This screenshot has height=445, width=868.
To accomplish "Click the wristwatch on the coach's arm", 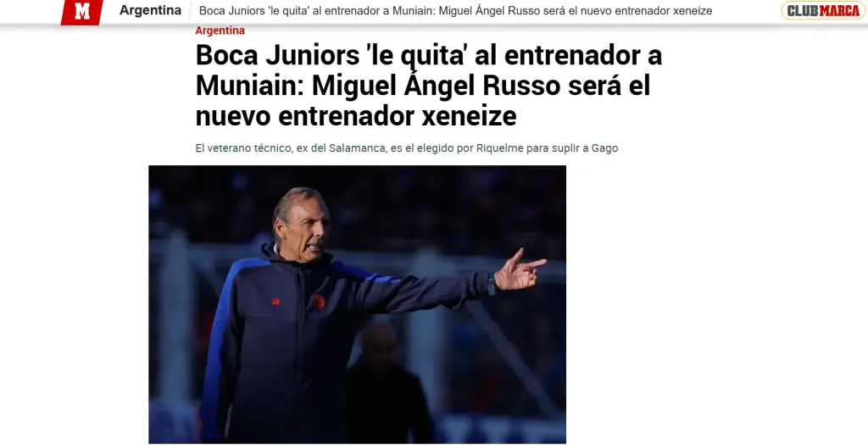I will click(x=491, y=284).
